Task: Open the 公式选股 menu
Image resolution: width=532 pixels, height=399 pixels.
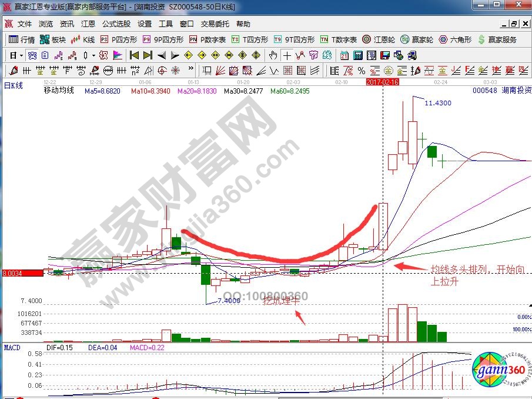Action: [116, 24]
